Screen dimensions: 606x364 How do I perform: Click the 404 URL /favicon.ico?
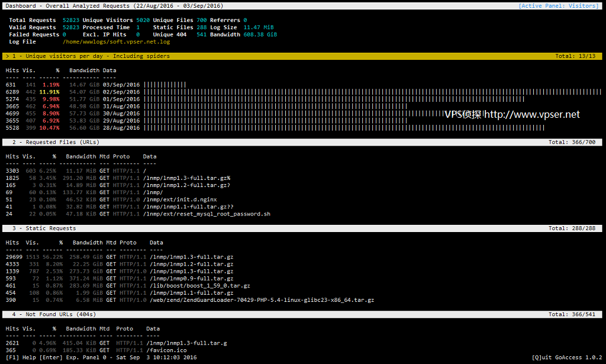166,350
